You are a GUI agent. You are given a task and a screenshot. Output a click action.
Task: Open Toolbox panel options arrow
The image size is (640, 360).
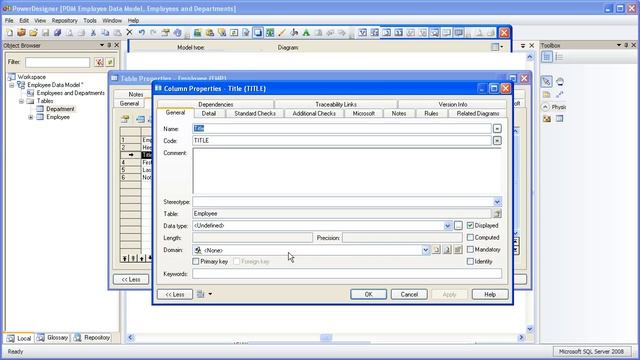pos(619,45)
